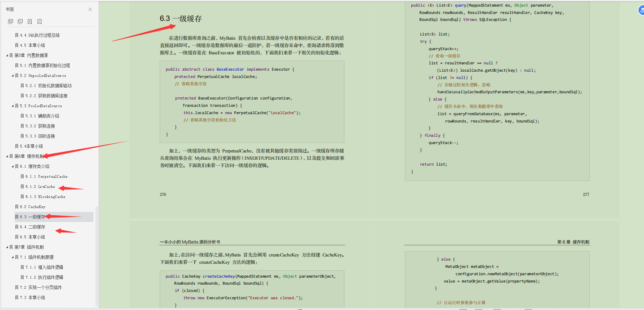The height and width of the screenshot is (310, 644).
Task: Collapse the 5.2 UnpooledDataSource section
Action: coord(13,75)
